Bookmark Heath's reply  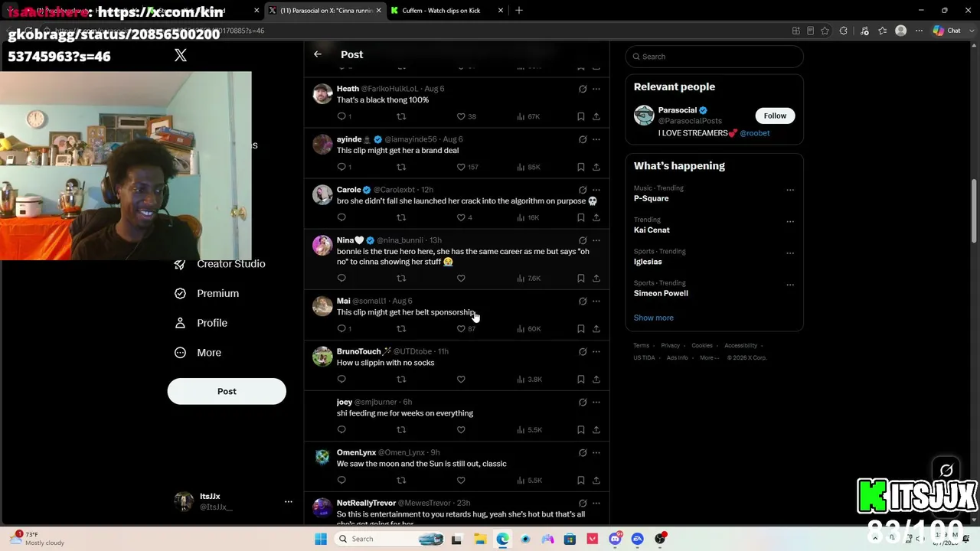tap(581, 116)
